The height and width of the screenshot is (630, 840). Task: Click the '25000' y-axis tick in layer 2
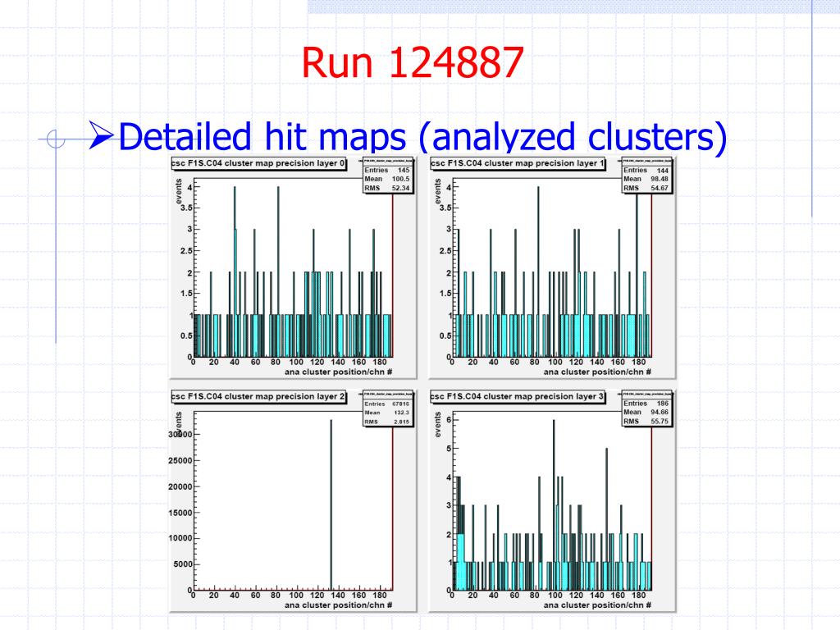point(180,461)
